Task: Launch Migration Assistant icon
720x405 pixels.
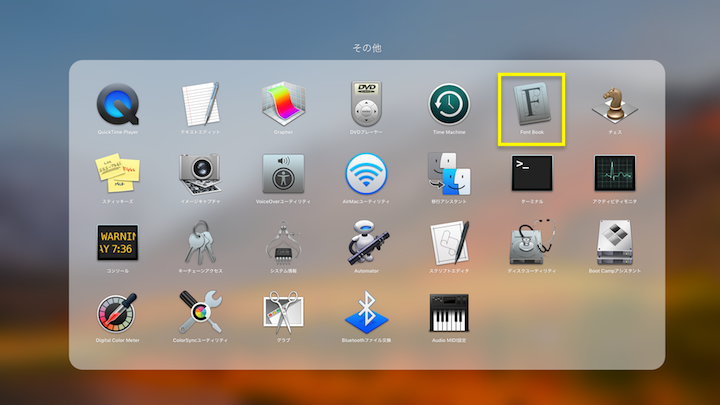Action: click(449, 174)
